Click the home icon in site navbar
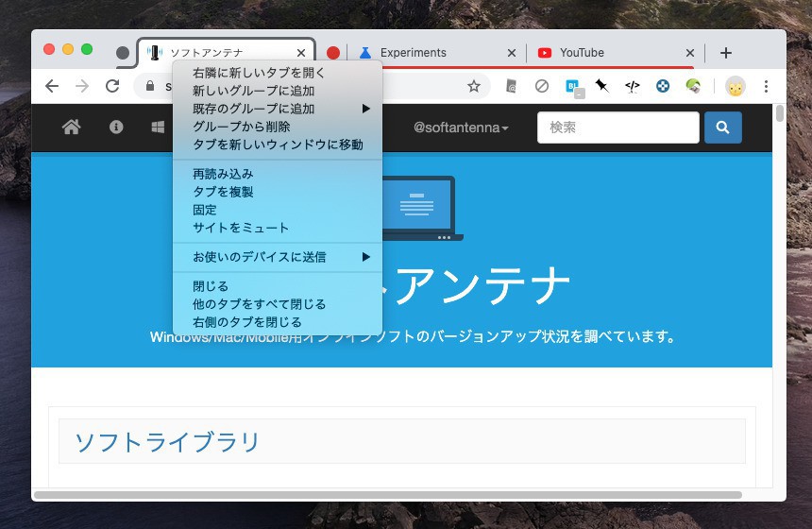 point(71,128)
